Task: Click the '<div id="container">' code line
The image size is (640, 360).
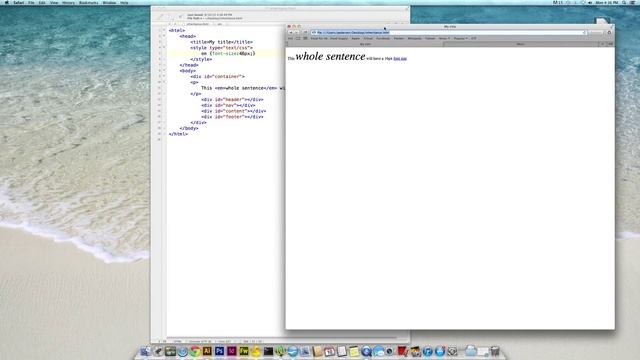Action: coord(217,76)
